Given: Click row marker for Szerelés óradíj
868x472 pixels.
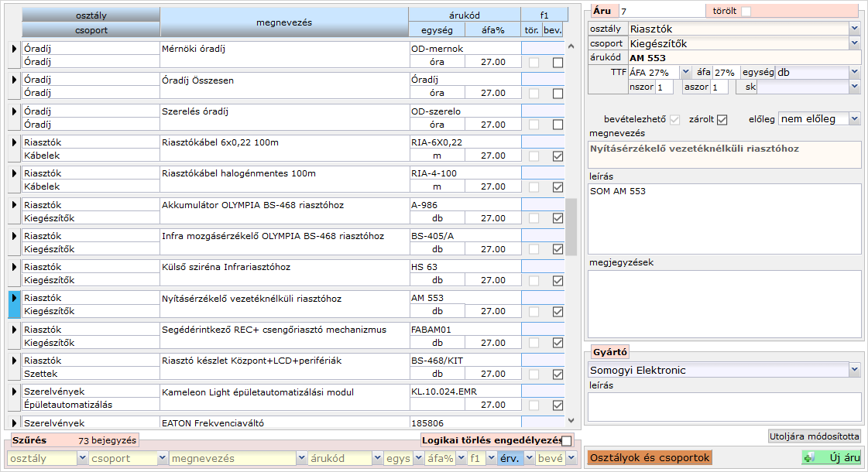Looking at the screenshot, I should (x=13, y=111).
